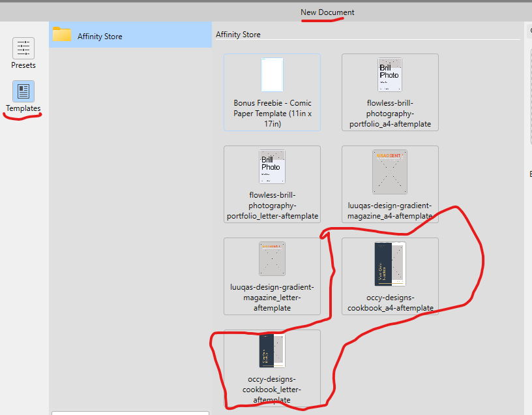Choose the occy-designs cookbook letter thumbnail
The height and width of the screenshot is (415, 532).
pos(272,369)
